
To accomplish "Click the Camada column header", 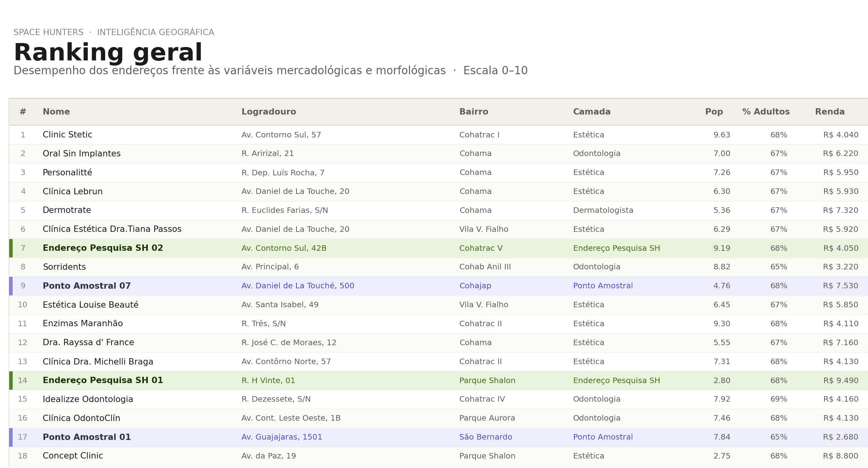I will click(591, 112).
